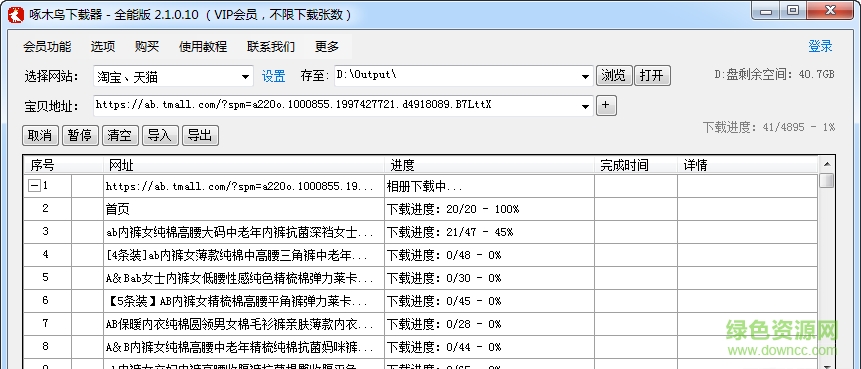Click the 设置 link
Image resolution: width=861 pixels, height=369 pixels.
tap(273, 76)
